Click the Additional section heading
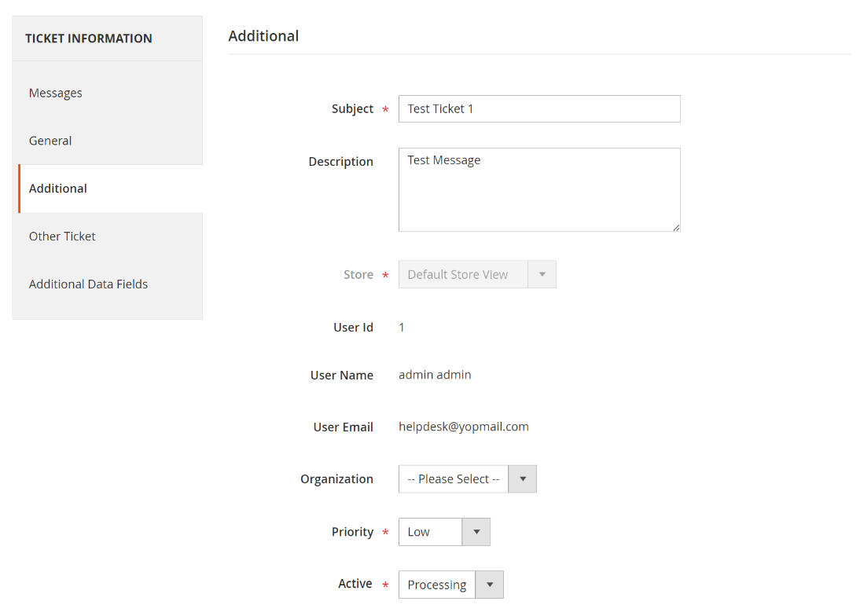Viewport: 864px width, 616px height. click(x=263, y=36)
